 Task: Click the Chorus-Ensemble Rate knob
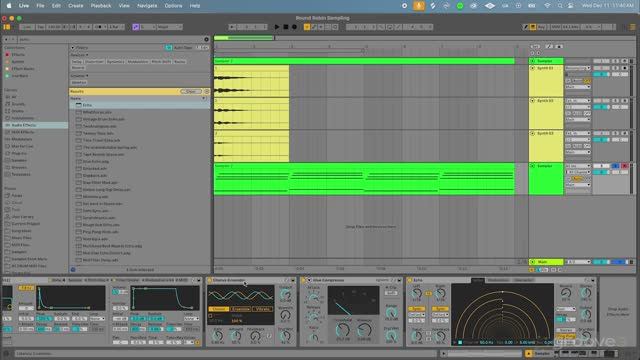218,336
